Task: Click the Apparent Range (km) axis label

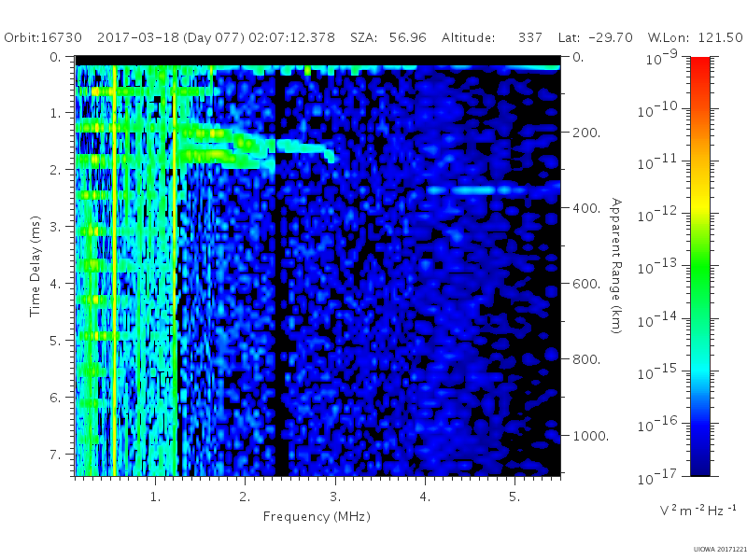Action: [x=616, y=266]
